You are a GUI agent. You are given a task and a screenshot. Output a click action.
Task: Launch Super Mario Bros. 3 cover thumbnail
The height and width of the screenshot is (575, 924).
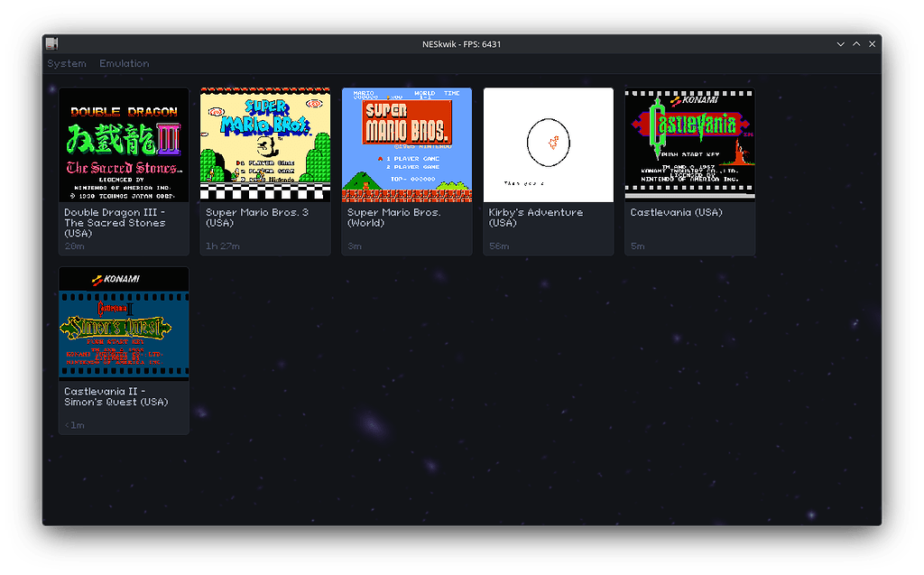[265, 145]
